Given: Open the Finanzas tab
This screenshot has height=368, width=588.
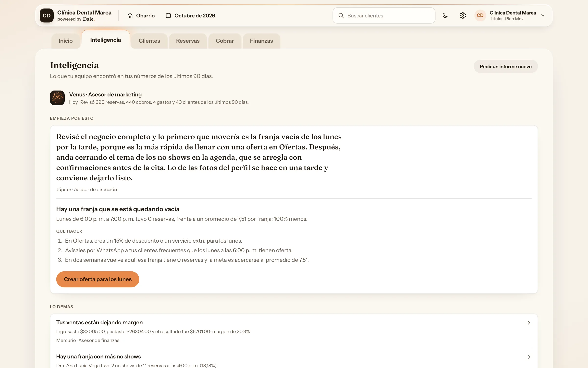Looking at the screenshot, I should [x=261, y=41].
